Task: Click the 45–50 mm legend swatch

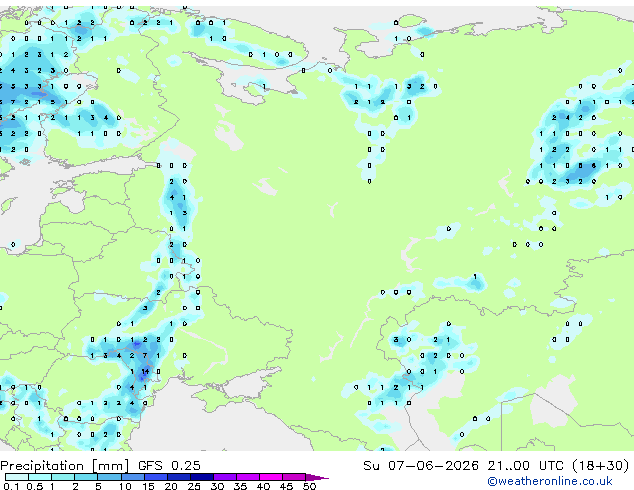Action: tap(294, 477)
